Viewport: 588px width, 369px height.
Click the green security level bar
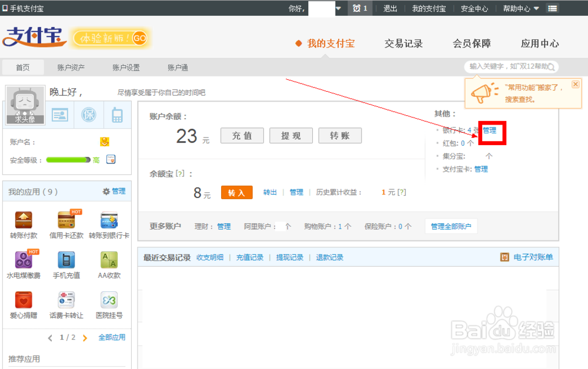pyautogui.click(x=68, y=160)
